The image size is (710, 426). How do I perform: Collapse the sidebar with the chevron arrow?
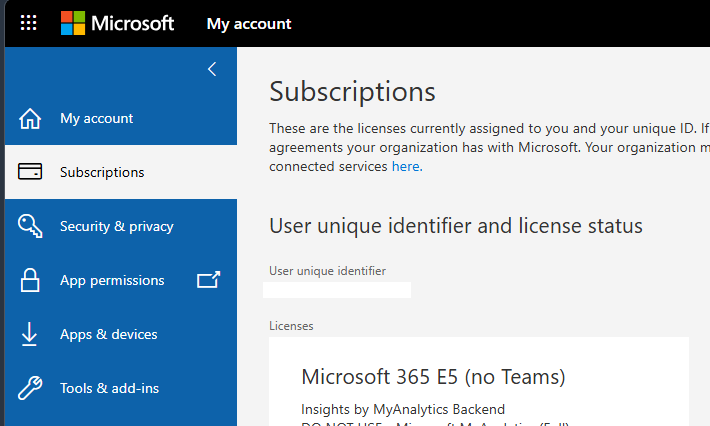tap(212, 69)
